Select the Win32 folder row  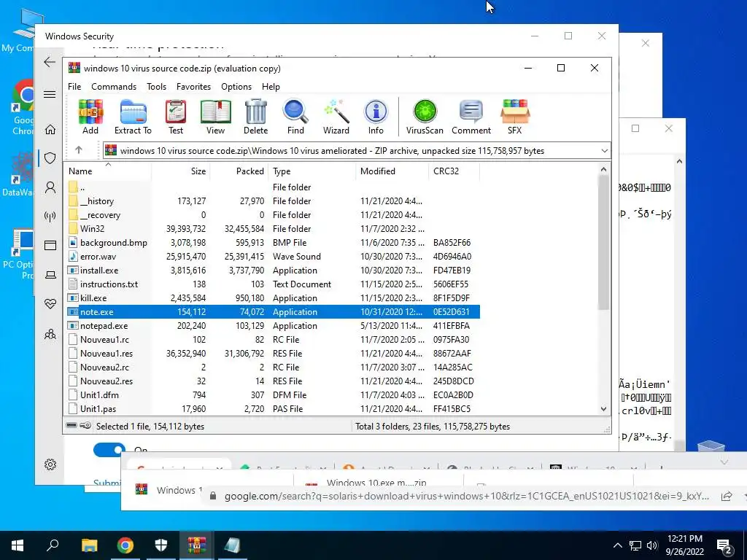coord(271,228)
